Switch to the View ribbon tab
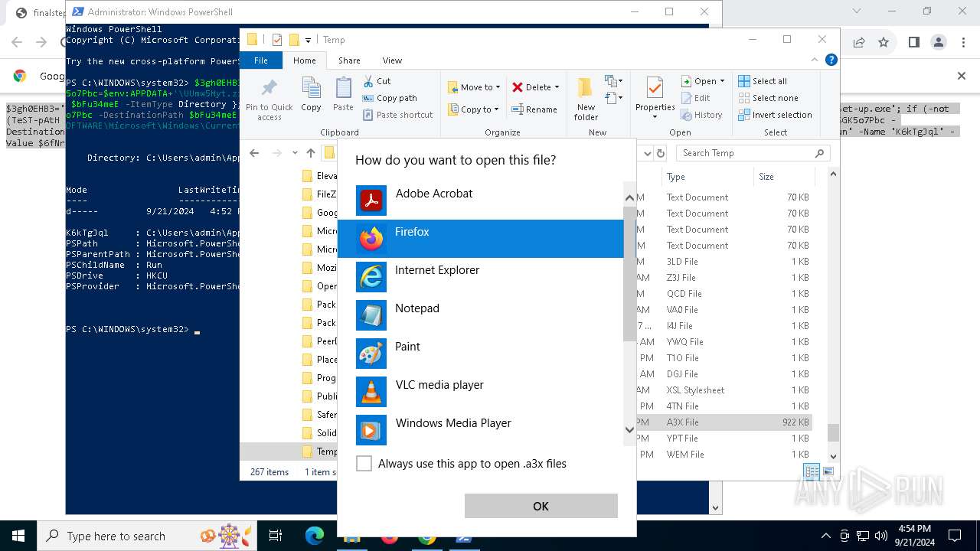 coord(392,60)
